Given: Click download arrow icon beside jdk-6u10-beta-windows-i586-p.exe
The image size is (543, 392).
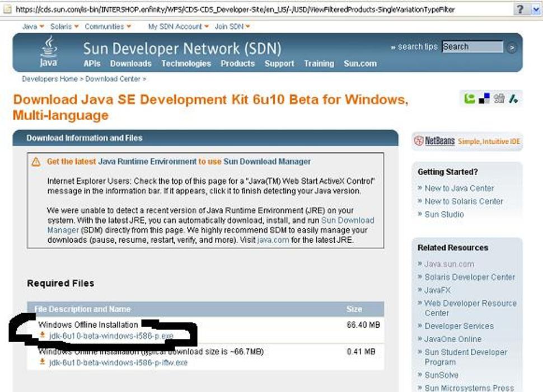Looking at the screenshot, I should click(42, 335).
